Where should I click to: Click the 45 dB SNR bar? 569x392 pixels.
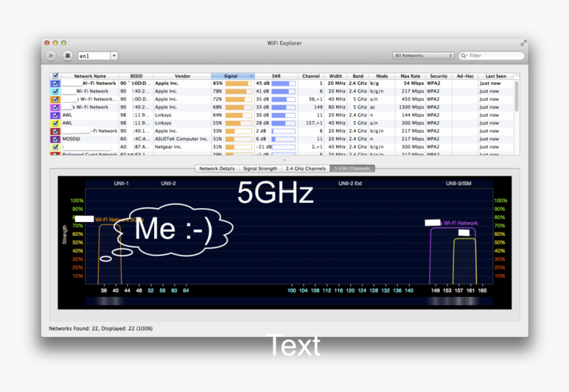click(283, 83)
